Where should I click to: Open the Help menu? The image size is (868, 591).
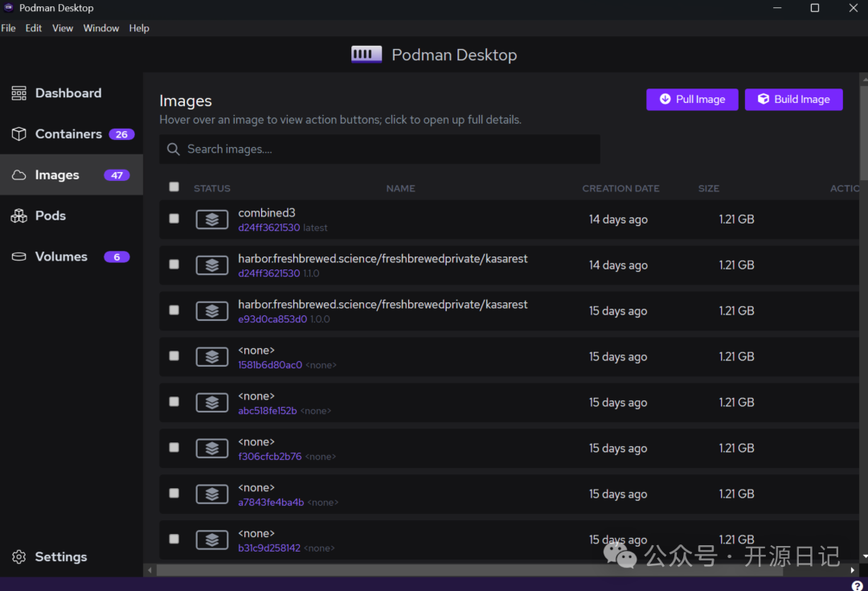pyautogui.click(x=139, y=28)
